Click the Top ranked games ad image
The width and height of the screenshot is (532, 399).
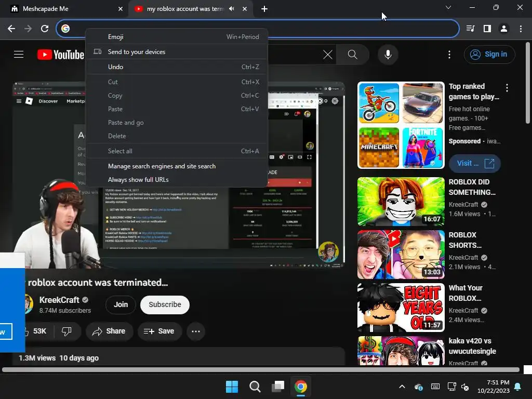click(401, 125)
